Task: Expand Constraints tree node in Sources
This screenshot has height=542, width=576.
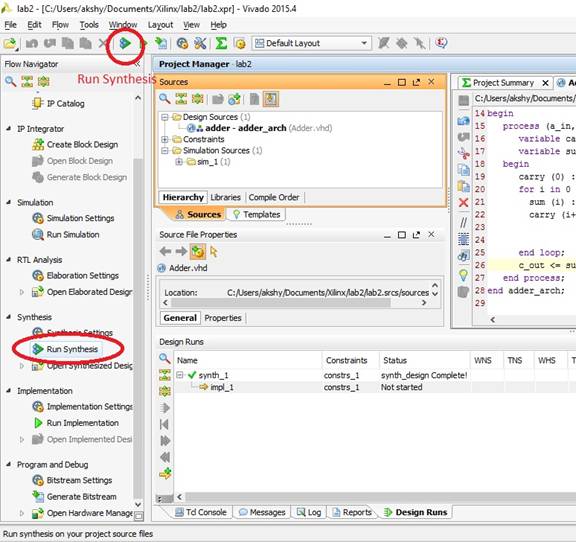Action: pyautogui.click(x=165, y=139)
